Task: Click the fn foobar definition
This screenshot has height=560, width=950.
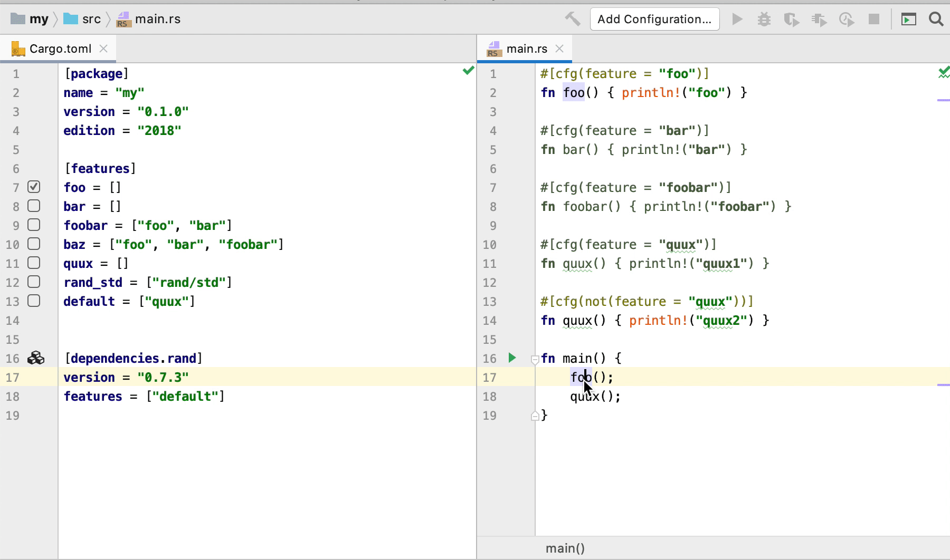Action: tap(666, 207)
